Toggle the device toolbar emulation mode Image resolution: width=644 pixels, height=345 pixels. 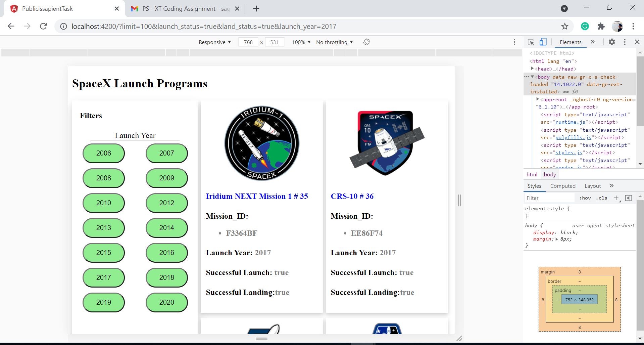coord(543,42)
